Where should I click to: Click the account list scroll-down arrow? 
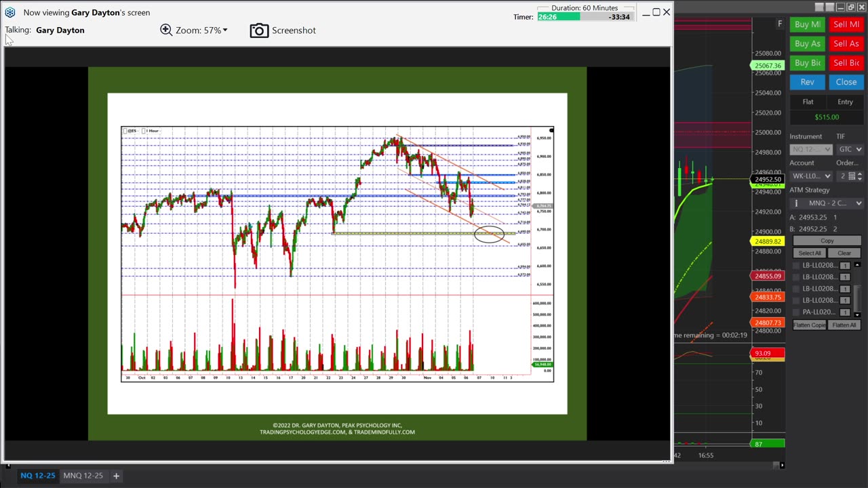point(857,314)
